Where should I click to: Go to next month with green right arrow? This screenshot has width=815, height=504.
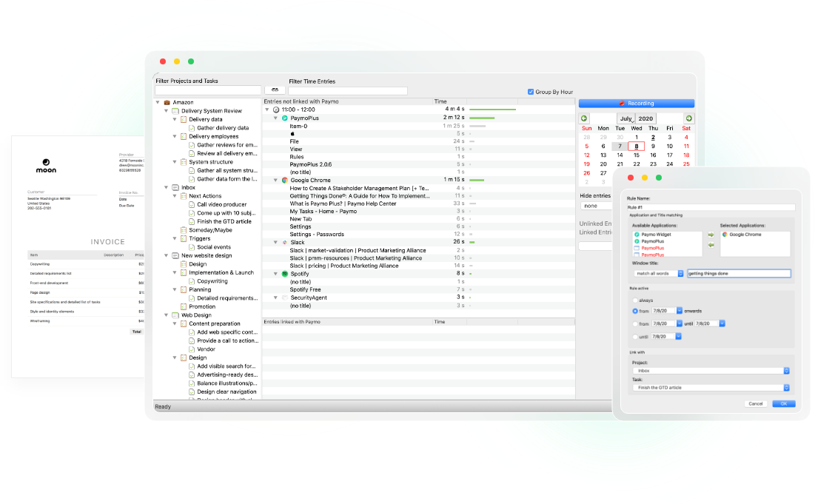(x=688, y=118)
